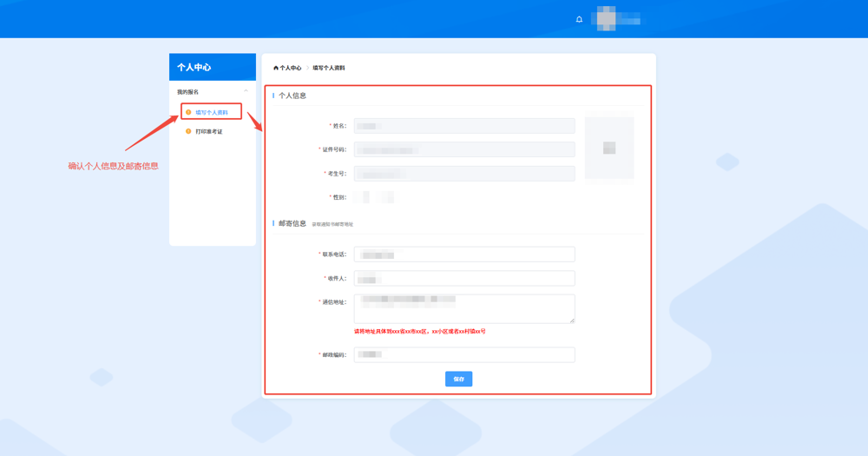Click the user avatar in top bar
The width and height of the screenshot is (868, 456).
coord(605,18)
